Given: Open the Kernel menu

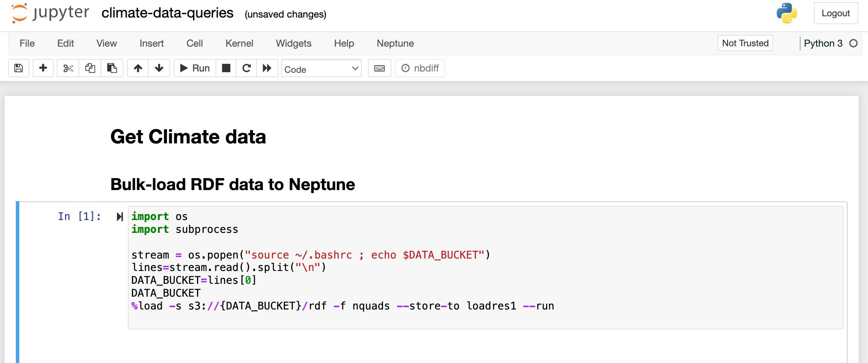Looking at the screenshot, I should tap(239, 43).
